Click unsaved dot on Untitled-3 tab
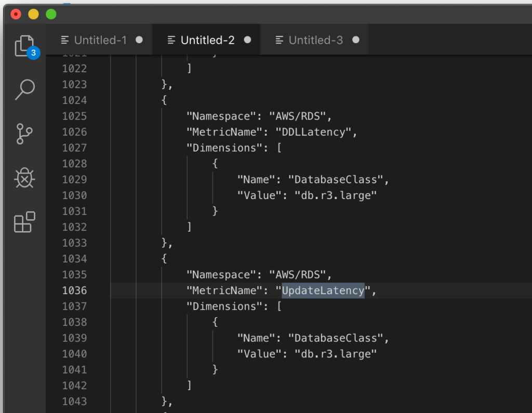This screenshot has width=532, height=413. click(x=355, y=39)
